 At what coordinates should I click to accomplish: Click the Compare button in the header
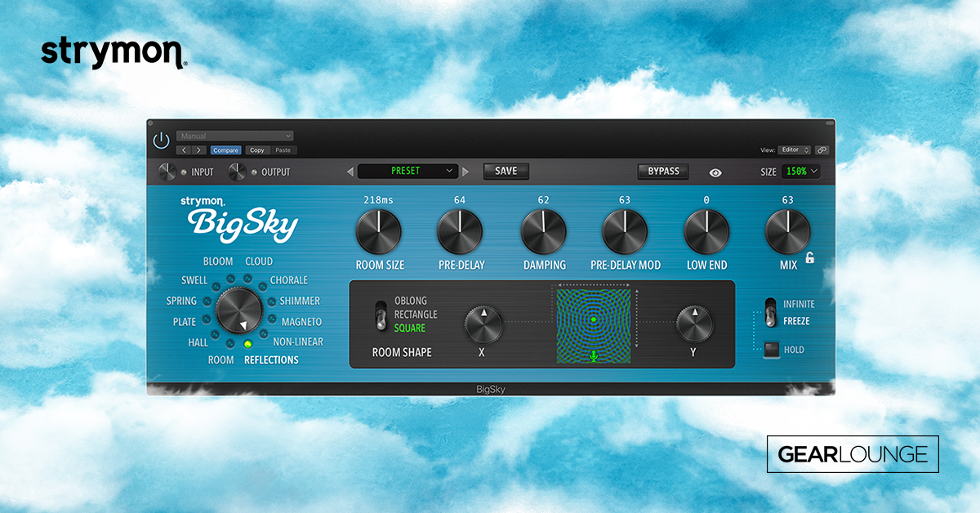click(226, 149)
